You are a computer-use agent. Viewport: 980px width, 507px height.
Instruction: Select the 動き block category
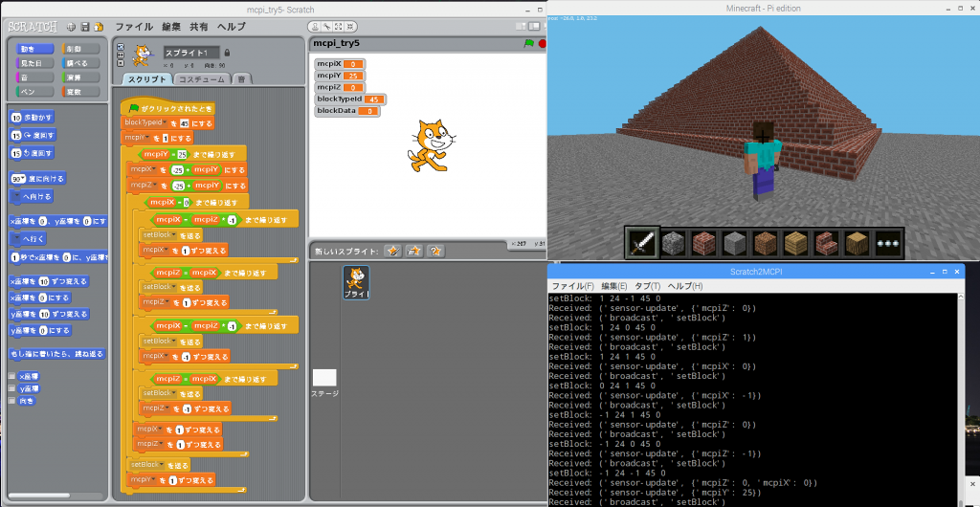click(x=36, y=49)
